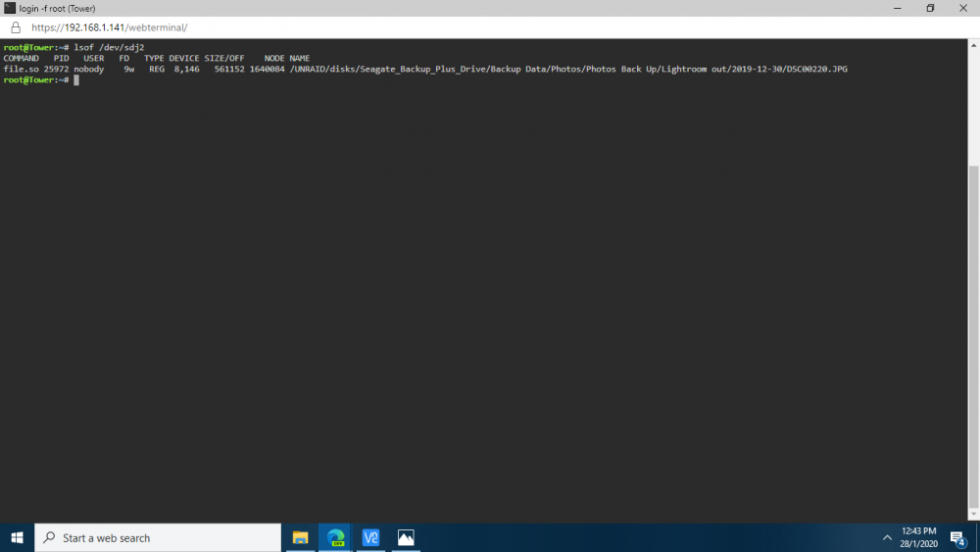Open the Windows Start menu
This screenshot has width=980, height=552.
tap(17, 537)
